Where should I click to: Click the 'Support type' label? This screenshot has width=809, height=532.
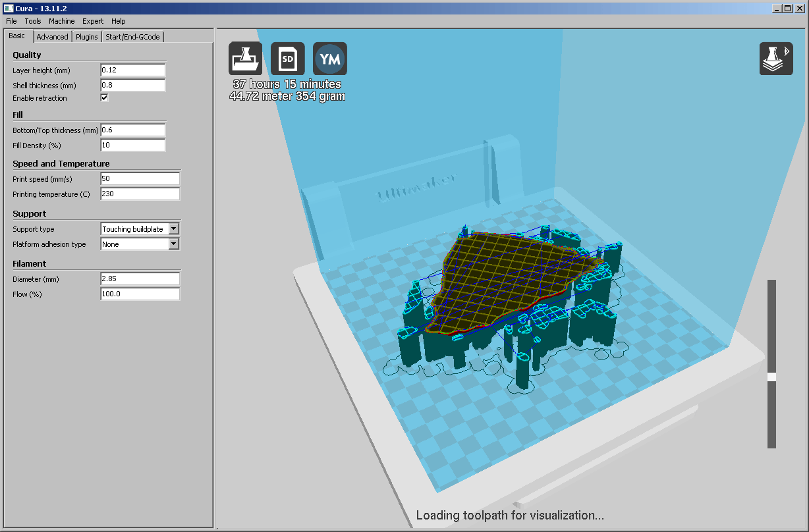(x=34, y=229)
